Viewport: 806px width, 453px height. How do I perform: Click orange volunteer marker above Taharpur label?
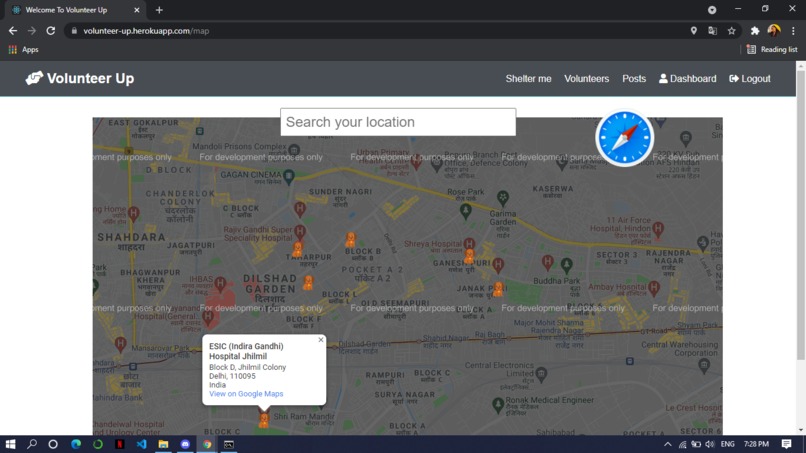click(298, 249)
